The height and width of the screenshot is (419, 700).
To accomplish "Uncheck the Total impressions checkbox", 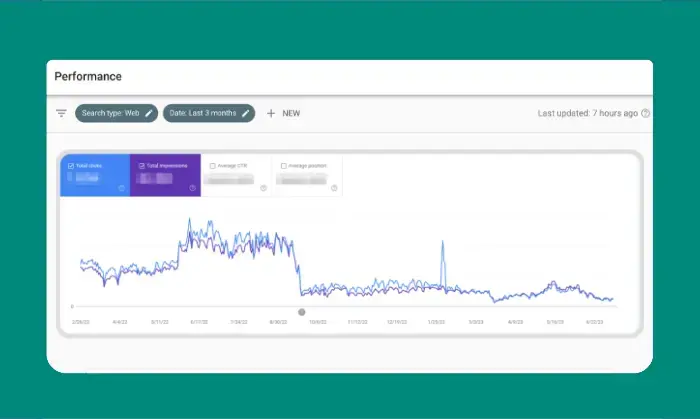I will point(142,165).
